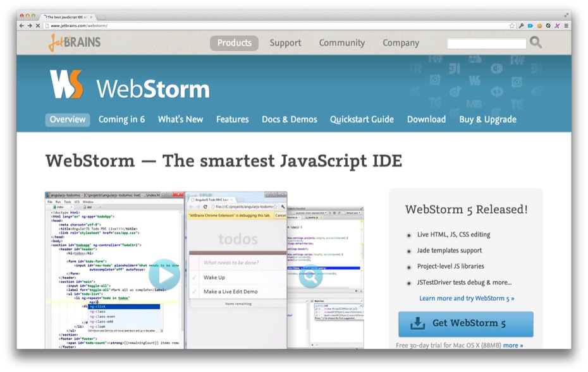
Task: Click the JetBrains logo
Action: [75, 42]
